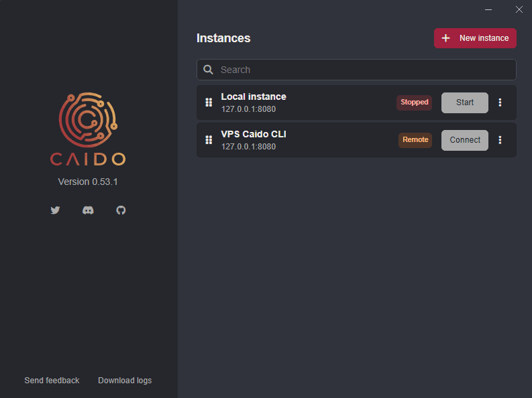532x398 pixels.
Task: Focus the instance Search field
Action: pyautogui.click(x=362, y=70)
